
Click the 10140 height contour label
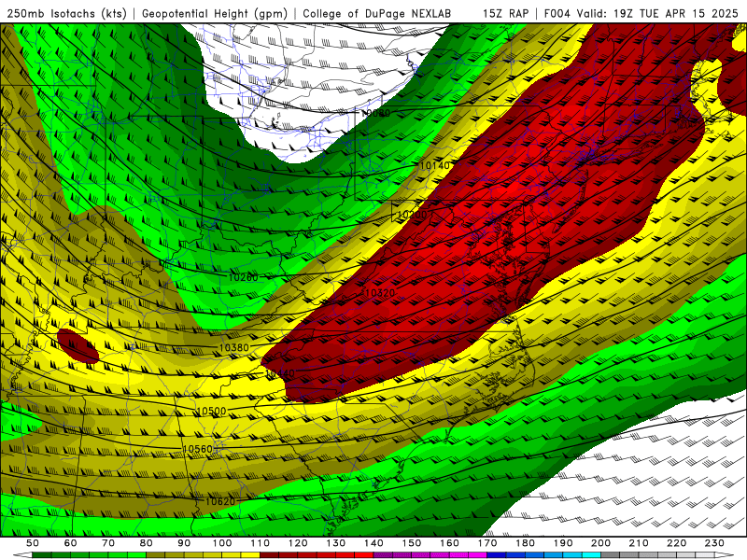pos(434,165)
